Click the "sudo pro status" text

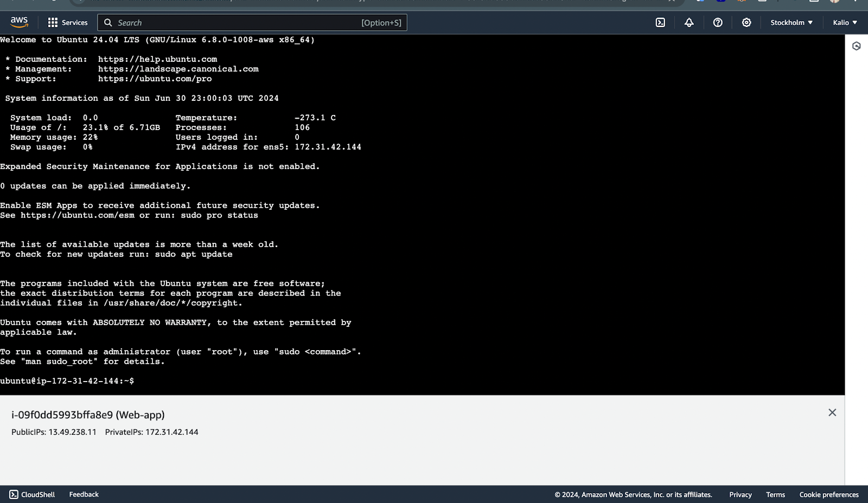coord(220,215)
